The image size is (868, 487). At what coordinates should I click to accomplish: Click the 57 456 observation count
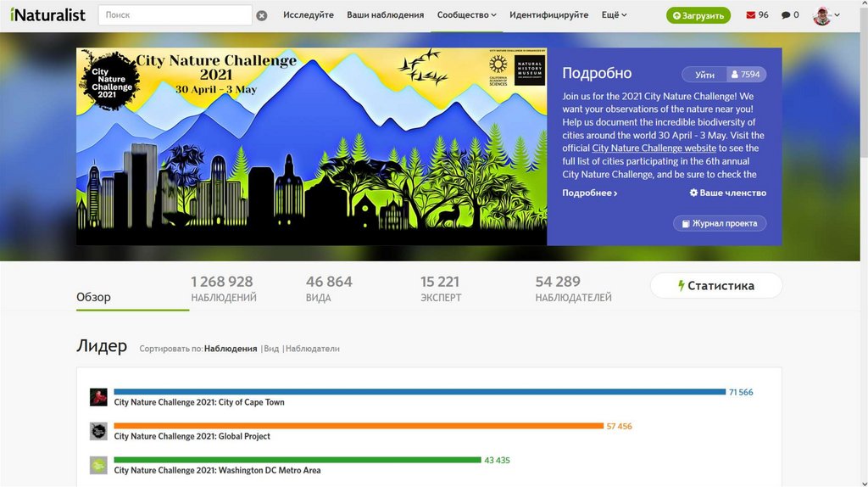[619, 426]
